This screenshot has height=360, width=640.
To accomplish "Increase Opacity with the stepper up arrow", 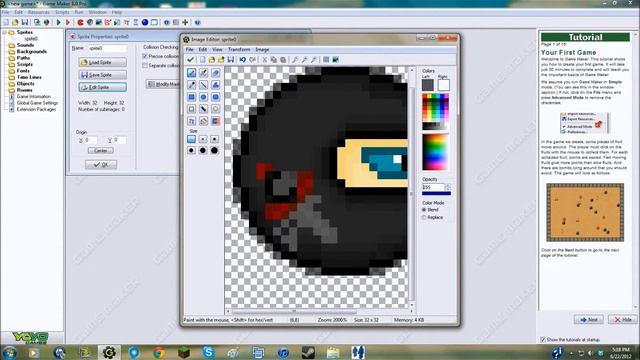I will [448, 185].
